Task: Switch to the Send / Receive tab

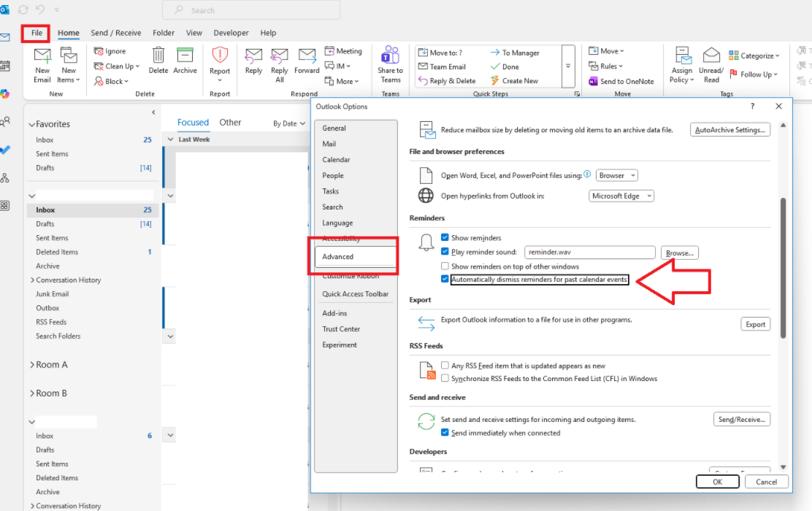Action: tap(116, 33)
